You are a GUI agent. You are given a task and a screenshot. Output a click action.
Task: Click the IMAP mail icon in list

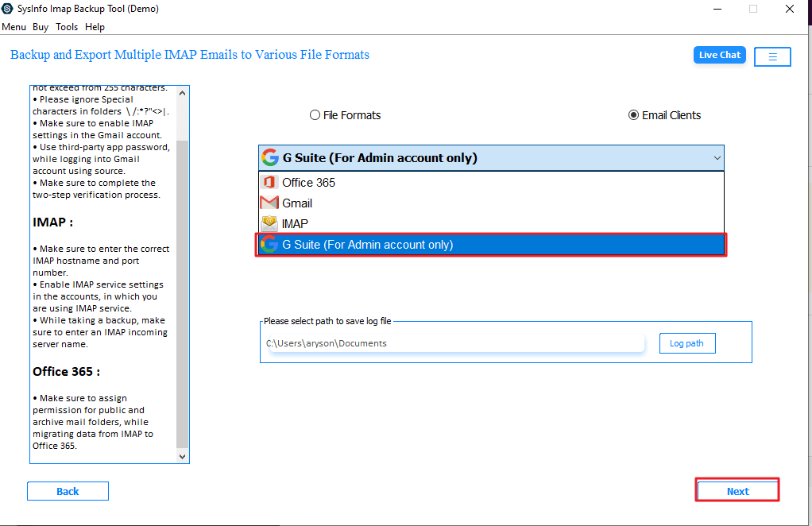coord(269,224)
